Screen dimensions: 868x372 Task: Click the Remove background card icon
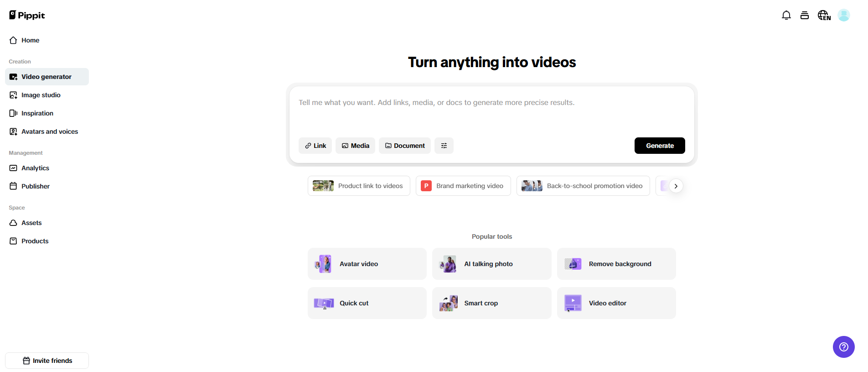[573, 264]
